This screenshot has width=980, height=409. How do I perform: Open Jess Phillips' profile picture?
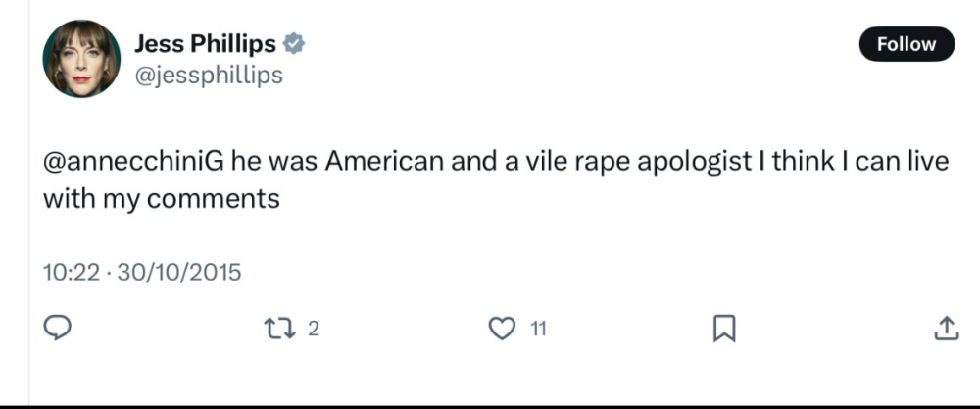[81, 59]
